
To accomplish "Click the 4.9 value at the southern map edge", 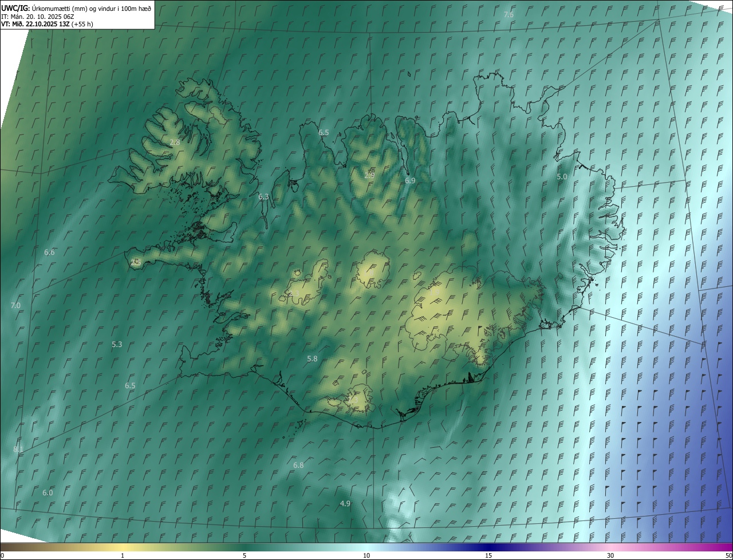I will tap(345, 503).
